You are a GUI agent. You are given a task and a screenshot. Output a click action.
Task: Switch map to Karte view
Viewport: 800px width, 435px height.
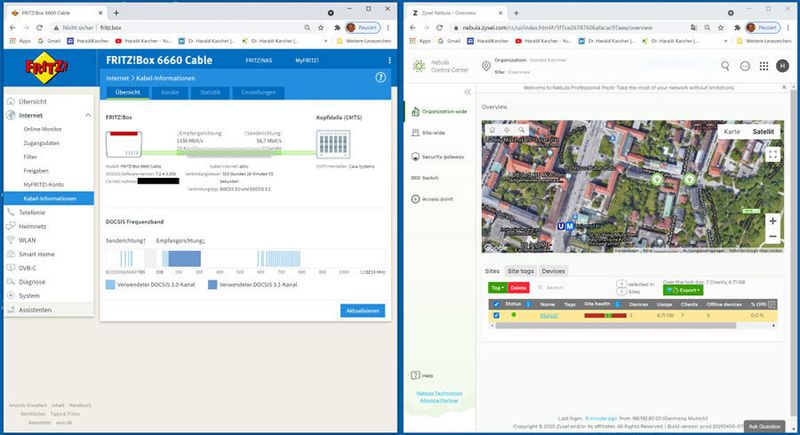(732, 132)
